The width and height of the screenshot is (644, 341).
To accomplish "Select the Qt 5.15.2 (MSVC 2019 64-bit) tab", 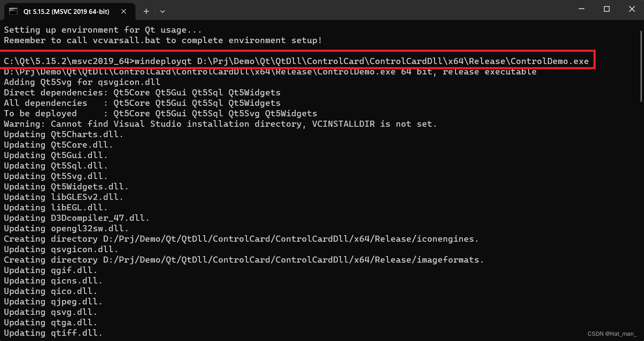I will (69, 11).
